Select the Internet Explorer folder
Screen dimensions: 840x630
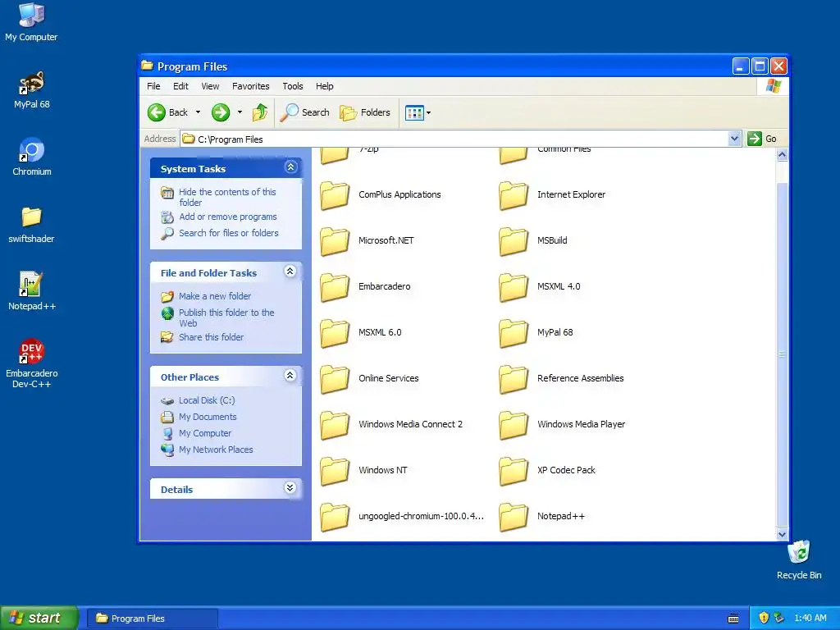[x=552, y=195]
